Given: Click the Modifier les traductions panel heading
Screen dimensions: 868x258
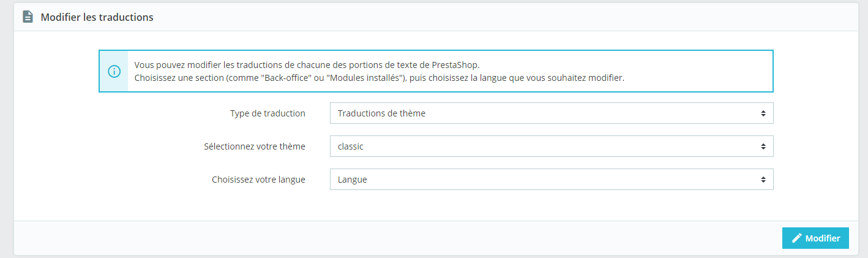Looking at the screenshot, I should pos(97,17).
